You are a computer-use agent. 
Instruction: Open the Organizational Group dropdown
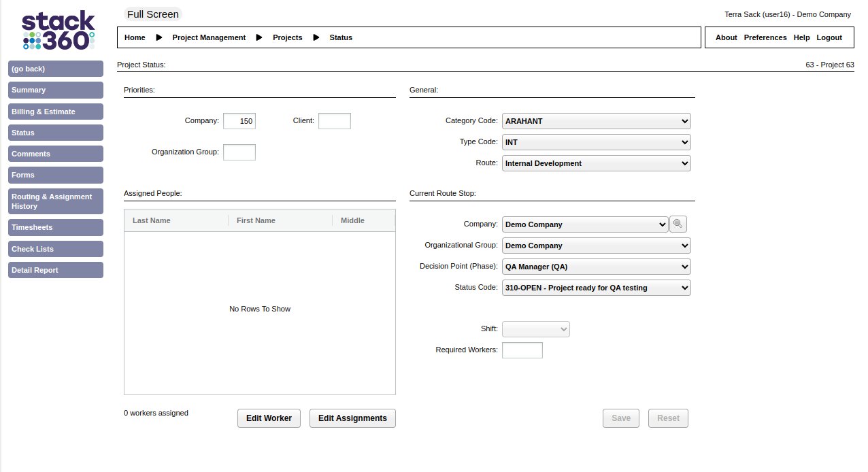point(596,246)
